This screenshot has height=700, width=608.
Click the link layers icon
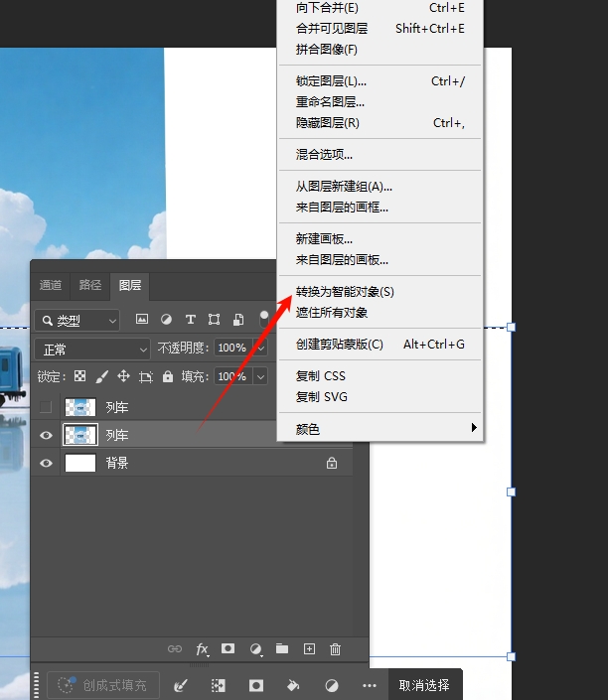[175, 648]
